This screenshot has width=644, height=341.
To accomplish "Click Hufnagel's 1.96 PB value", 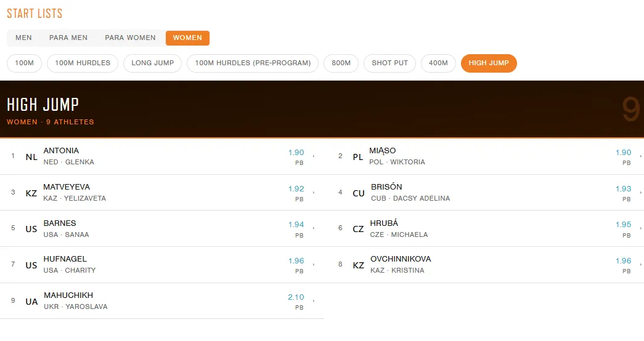I will coord(296,261).
